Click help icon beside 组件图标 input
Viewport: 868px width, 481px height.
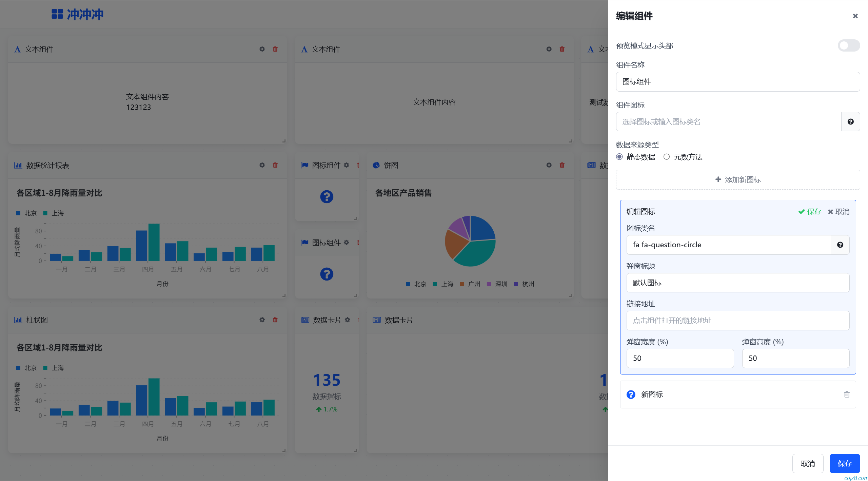click(851, 121)
